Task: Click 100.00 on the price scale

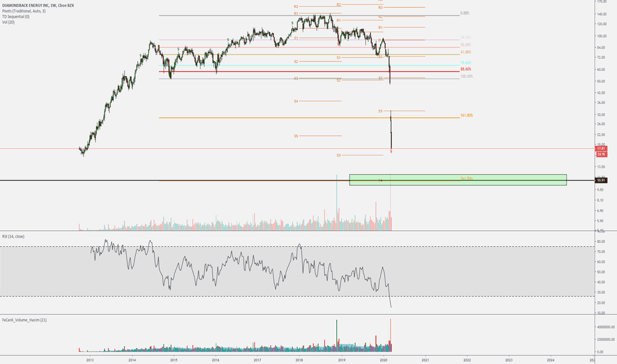Action: tap(602, 36)
